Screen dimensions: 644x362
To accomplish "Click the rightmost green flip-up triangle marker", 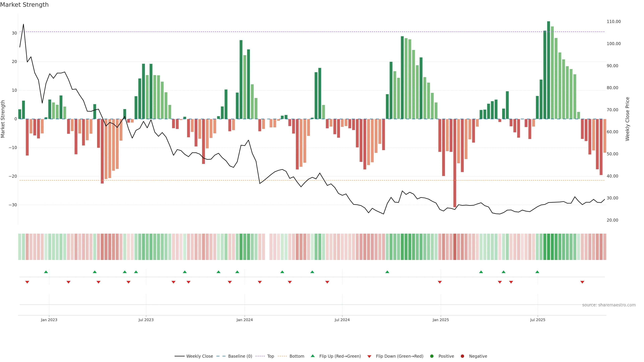I will click(x=537, y=272).
